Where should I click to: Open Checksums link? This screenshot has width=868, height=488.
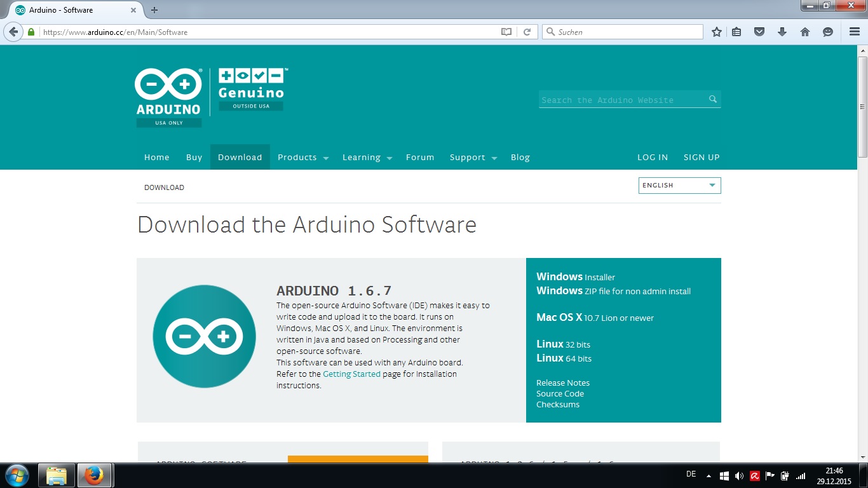coord(558,404)
